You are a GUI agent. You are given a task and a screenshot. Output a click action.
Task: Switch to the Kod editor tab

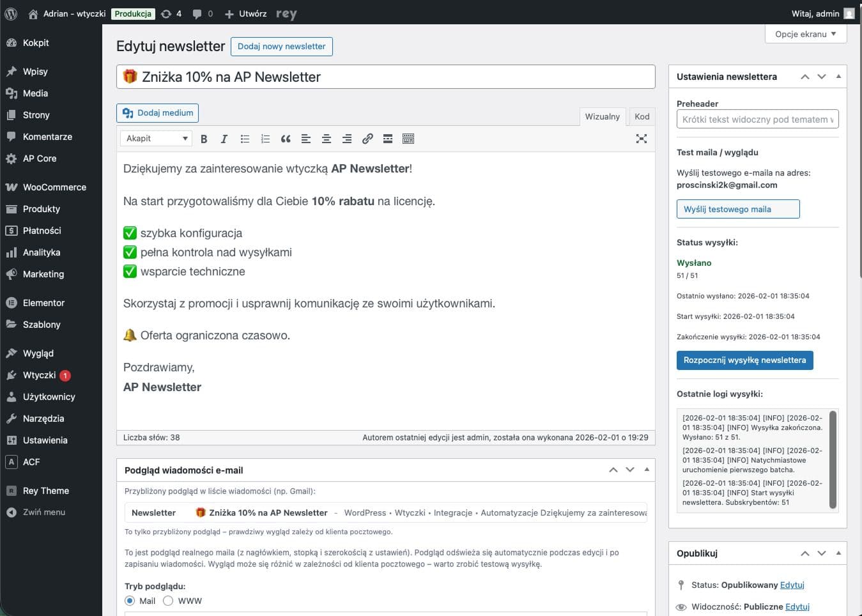(x=642, y=116)
